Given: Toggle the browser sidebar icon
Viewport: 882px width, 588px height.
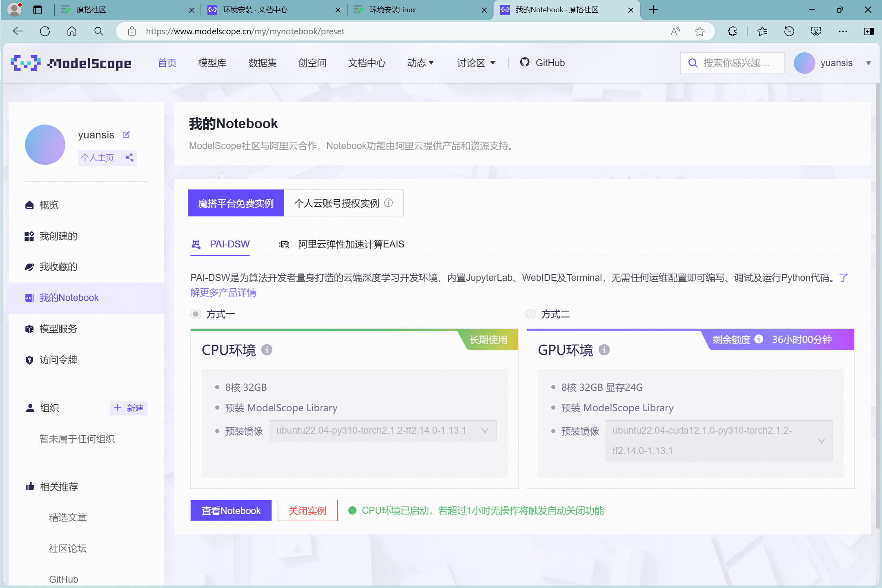Looking at the screenshot, I should pos(869,31).
